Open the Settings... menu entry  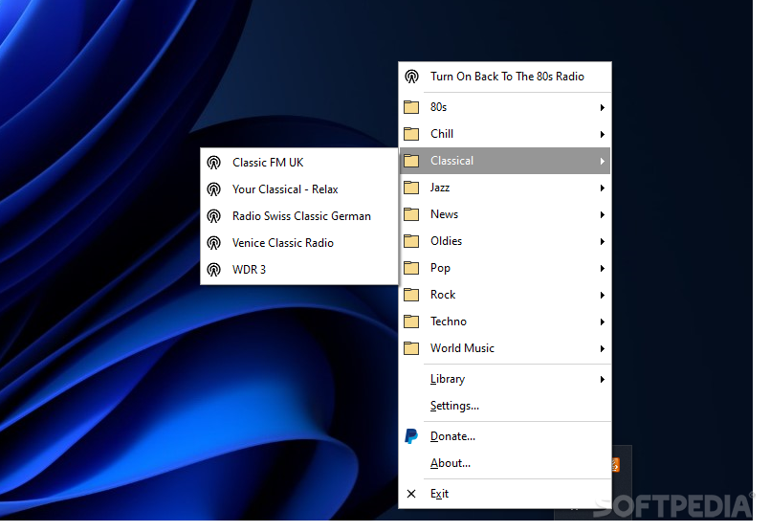point(505,406)
